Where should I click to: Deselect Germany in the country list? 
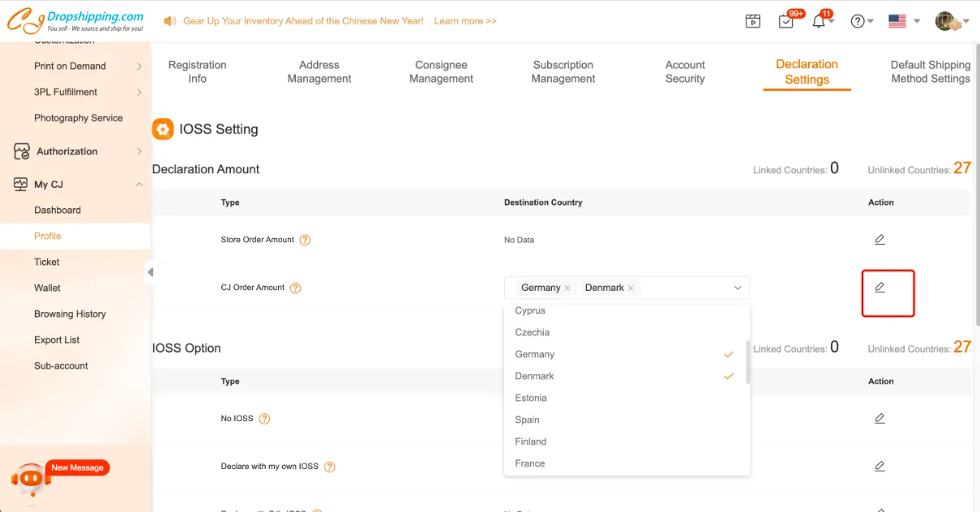535,355
